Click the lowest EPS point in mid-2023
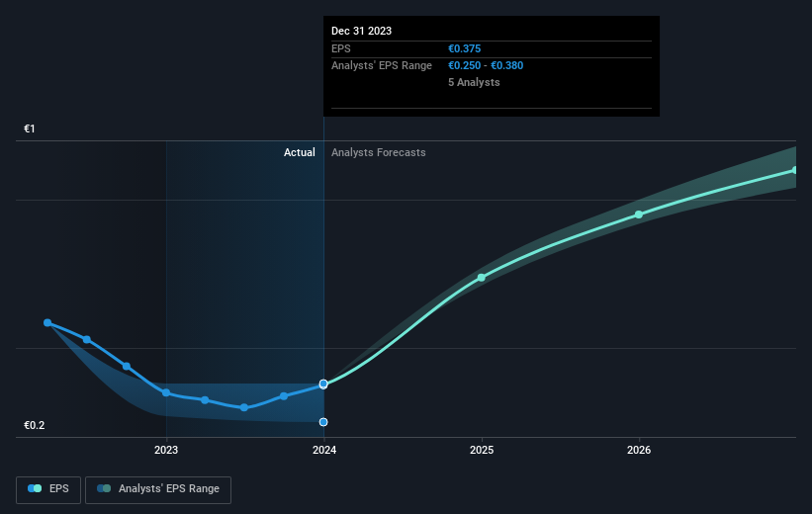This screenshot has width=812, height=514. 244,408
